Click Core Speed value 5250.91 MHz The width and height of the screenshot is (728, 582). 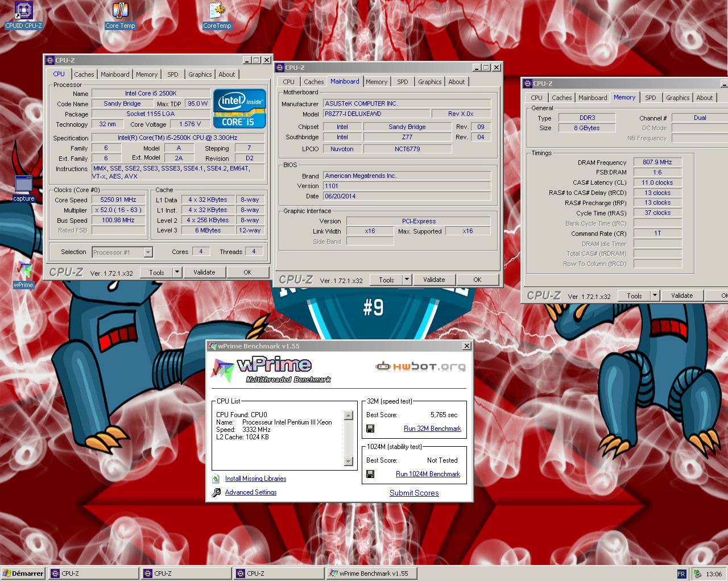[x=118, y=200]
